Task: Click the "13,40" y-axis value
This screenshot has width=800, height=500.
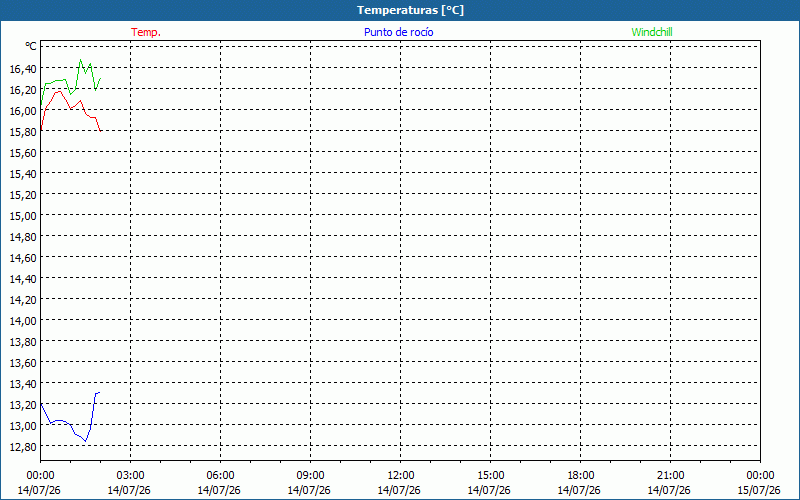Action: tap(23, 384)
